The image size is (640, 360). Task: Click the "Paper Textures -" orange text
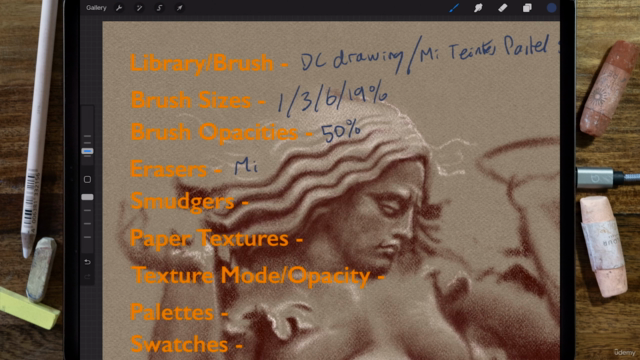point(216,239)
